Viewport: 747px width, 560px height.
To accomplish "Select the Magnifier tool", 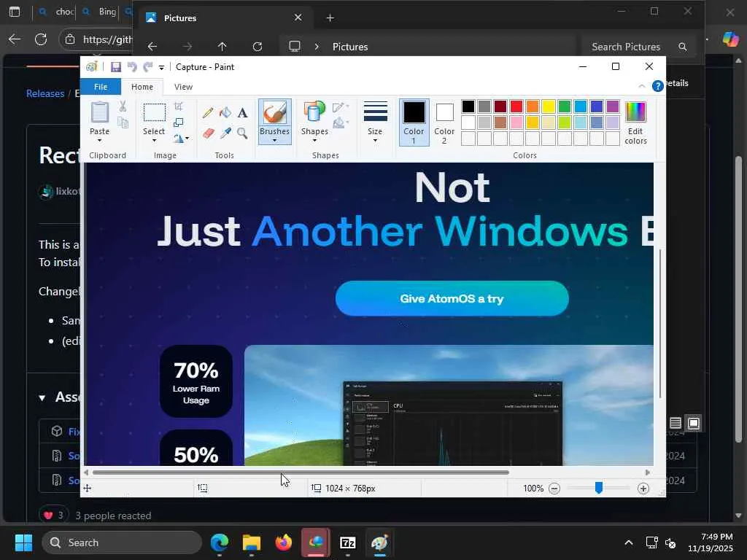I will pos(242,133).
